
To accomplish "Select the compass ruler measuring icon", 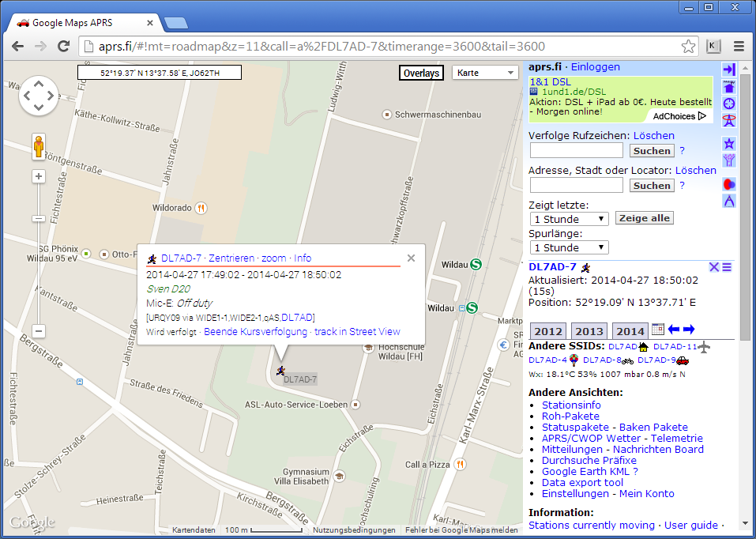I will (729, 201).
